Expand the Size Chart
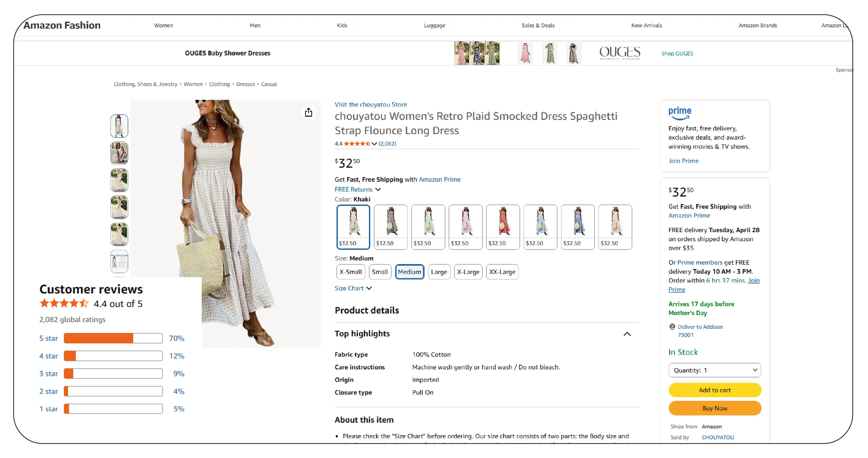The height and width of the screenshot is (458, 868). (x=353, y=288)
